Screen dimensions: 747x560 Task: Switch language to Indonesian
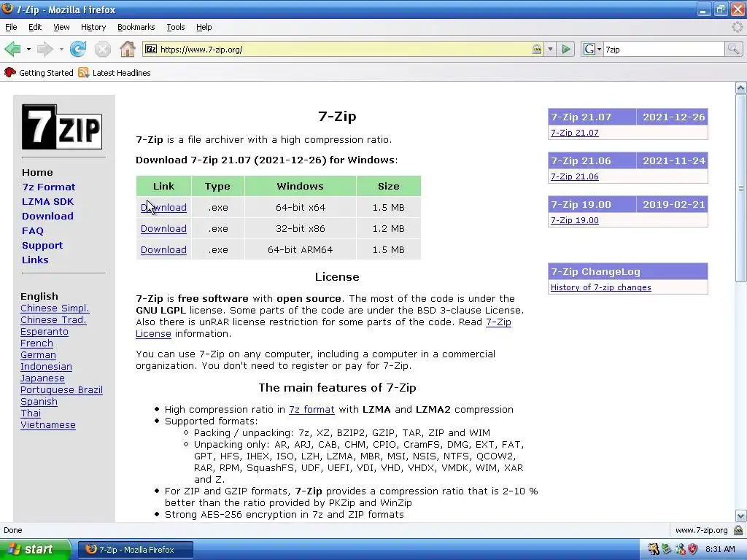click(x=46, y=367)
